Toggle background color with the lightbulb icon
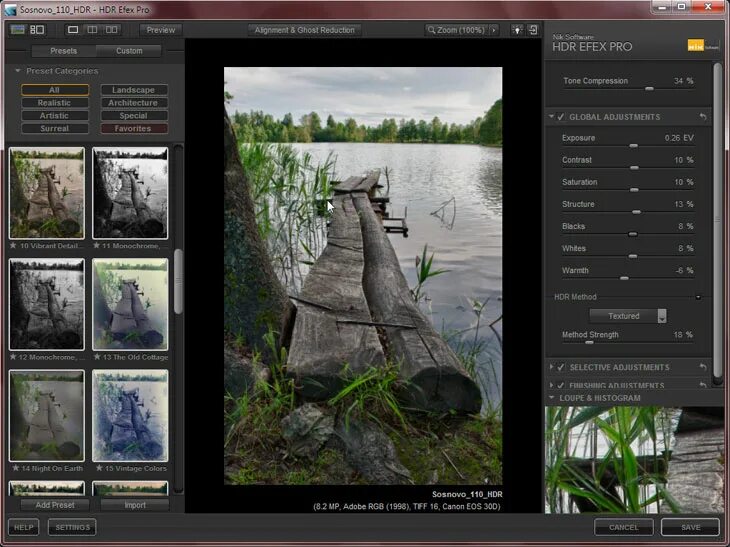The image size is (730, 547). click(x=517, y=30)
